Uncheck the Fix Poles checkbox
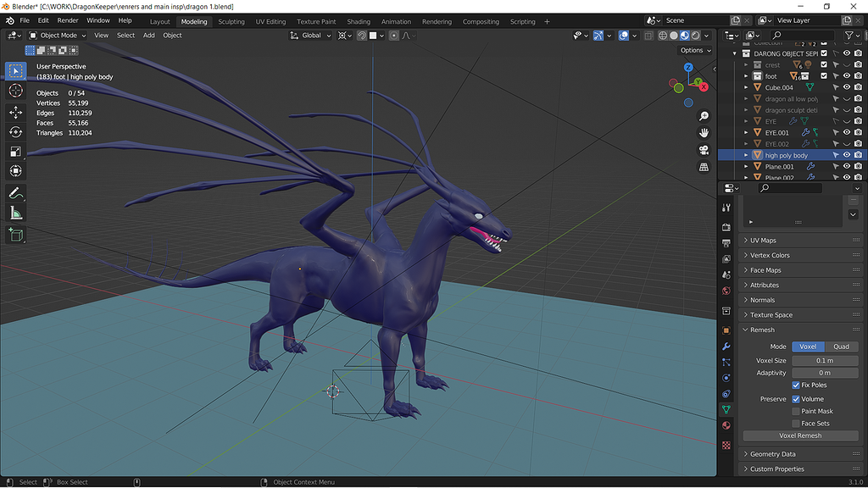Screen dimensions: 868x488 [796, 385]
